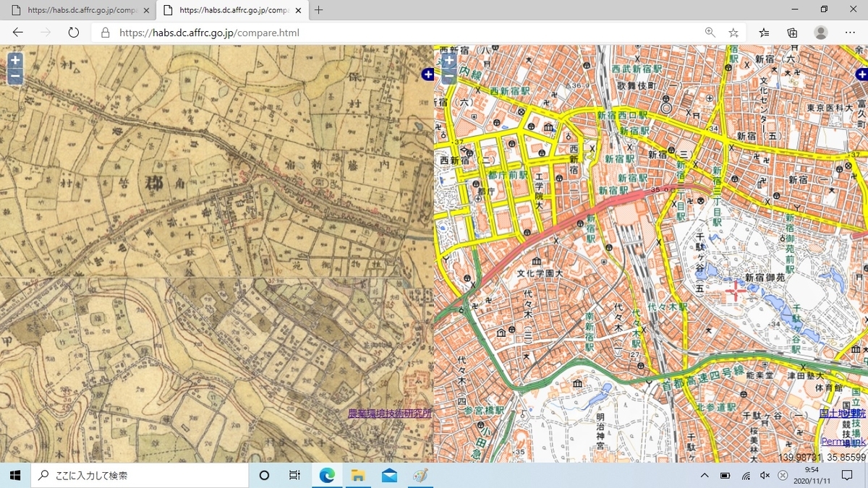Check battery status in the tray

[x=726, y=475]
